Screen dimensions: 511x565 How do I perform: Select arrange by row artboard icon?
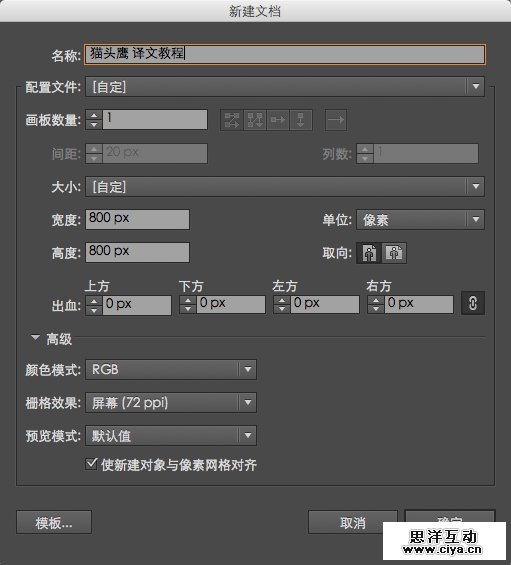coord(278,120)
